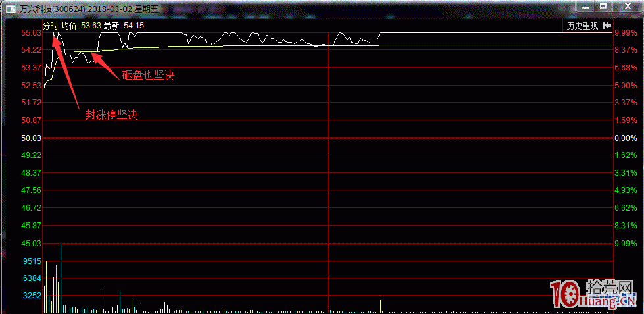Click the 分时 label above the chart
644x314 pixels.
51,26
